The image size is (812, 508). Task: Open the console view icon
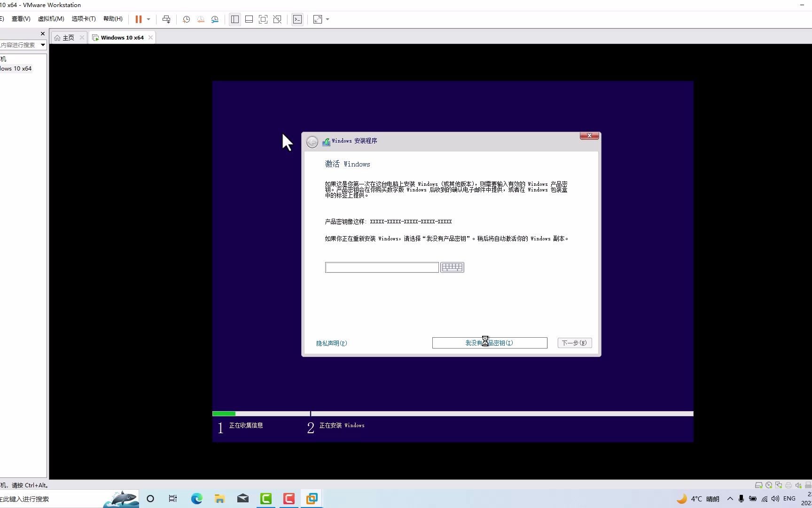297,19
